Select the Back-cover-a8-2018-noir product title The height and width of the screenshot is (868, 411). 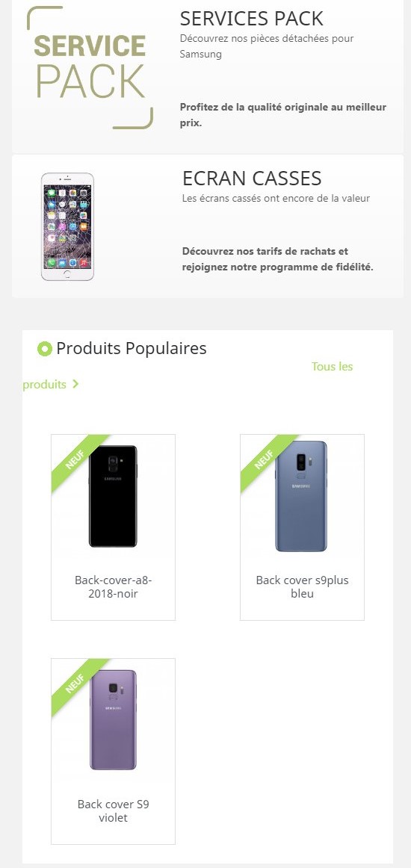click(113, 587)
